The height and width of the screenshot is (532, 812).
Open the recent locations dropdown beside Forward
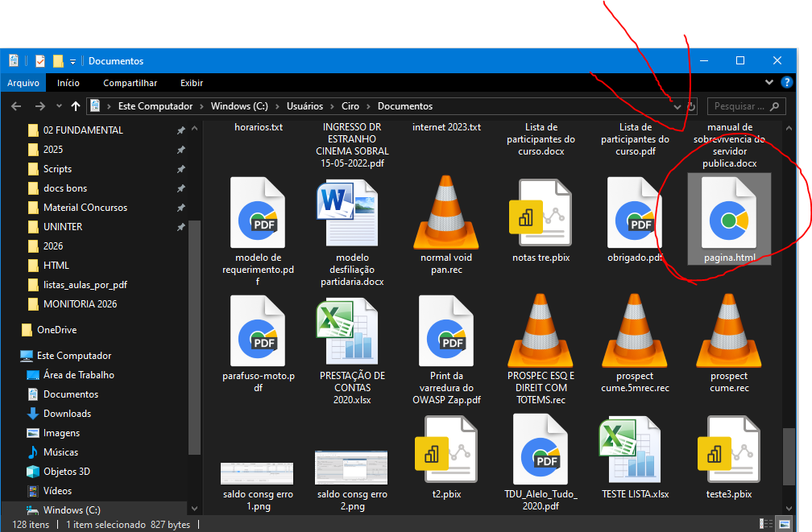(x=58, y=106)
